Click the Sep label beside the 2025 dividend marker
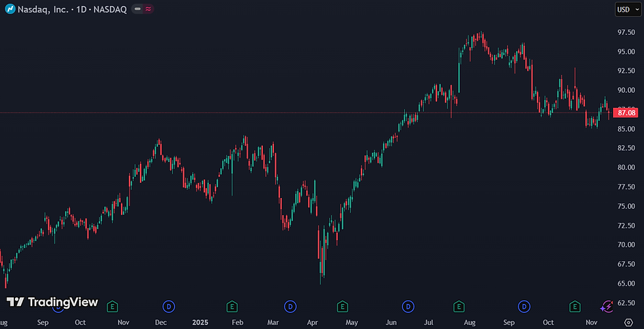Screen dimensions: 644x329 coord(509,322)
